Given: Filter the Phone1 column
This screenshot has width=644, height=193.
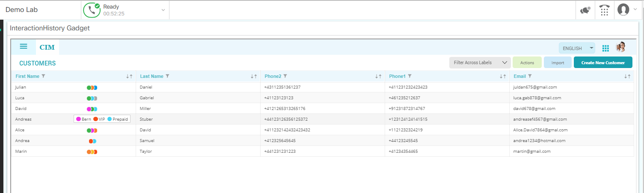Looking at the screenshot, I should tap(410, 76).
